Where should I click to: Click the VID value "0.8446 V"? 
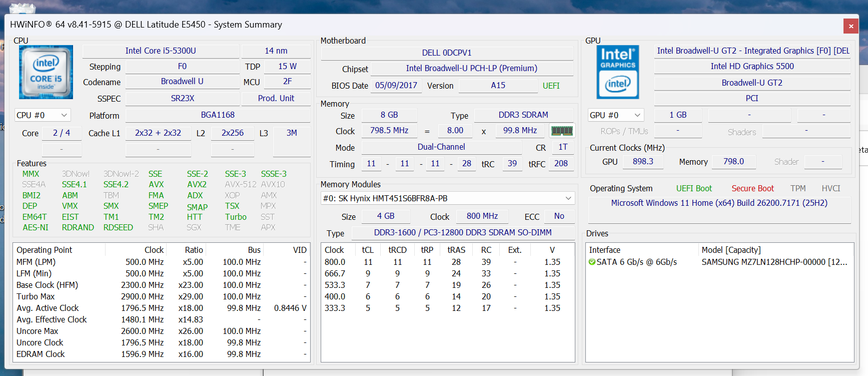click(x=290, y=308)
